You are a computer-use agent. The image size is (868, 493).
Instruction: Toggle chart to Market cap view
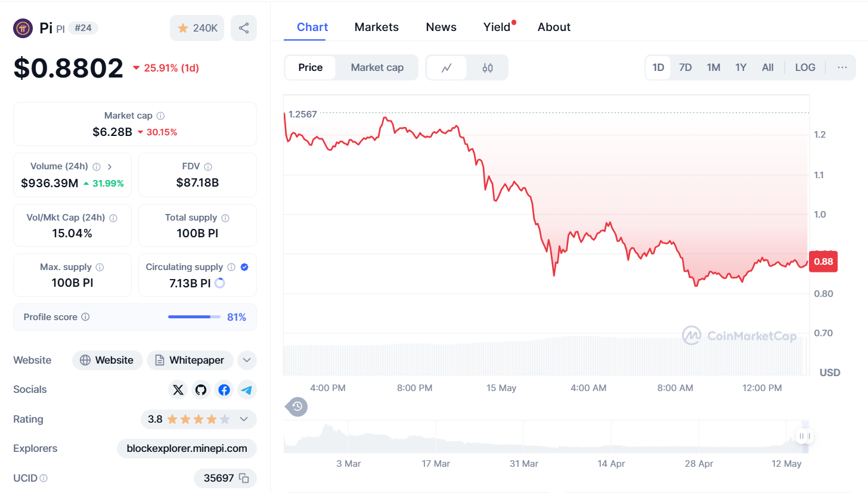377,67
